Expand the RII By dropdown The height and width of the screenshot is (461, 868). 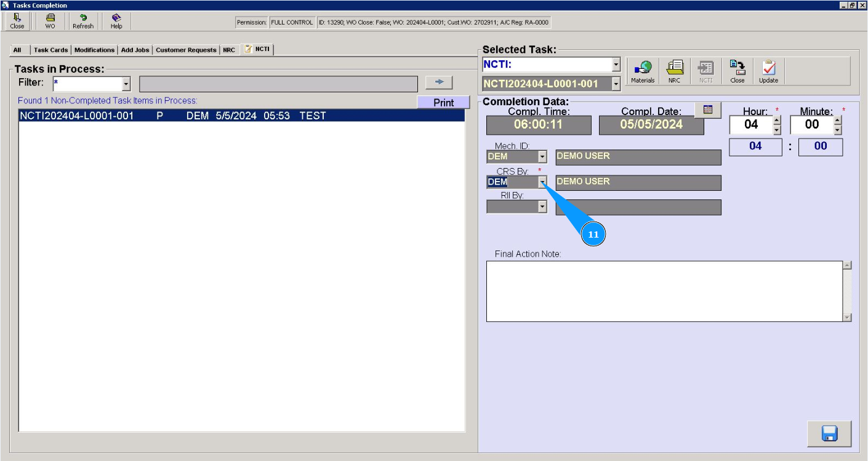(542, 207)
